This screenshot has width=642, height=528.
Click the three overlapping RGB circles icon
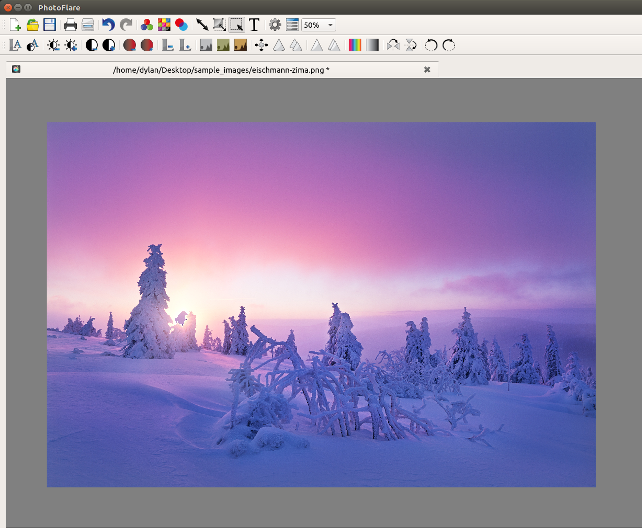tap(147, 24)
